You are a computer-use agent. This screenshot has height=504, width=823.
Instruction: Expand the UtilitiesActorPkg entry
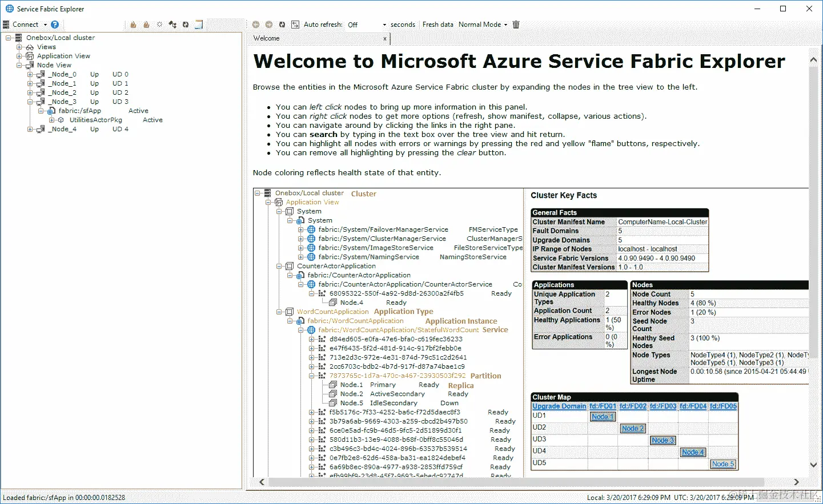(52, 120)
